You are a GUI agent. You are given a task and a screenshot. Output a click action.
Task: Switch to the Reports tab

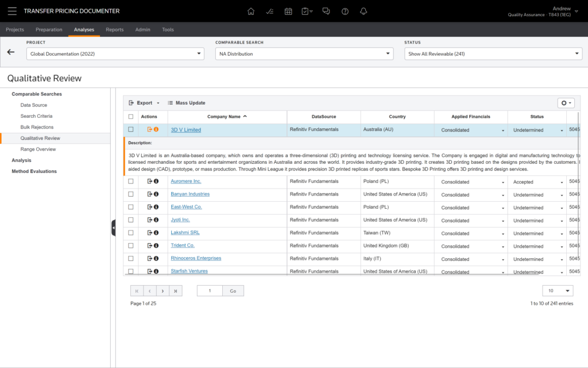coord(114,29)
